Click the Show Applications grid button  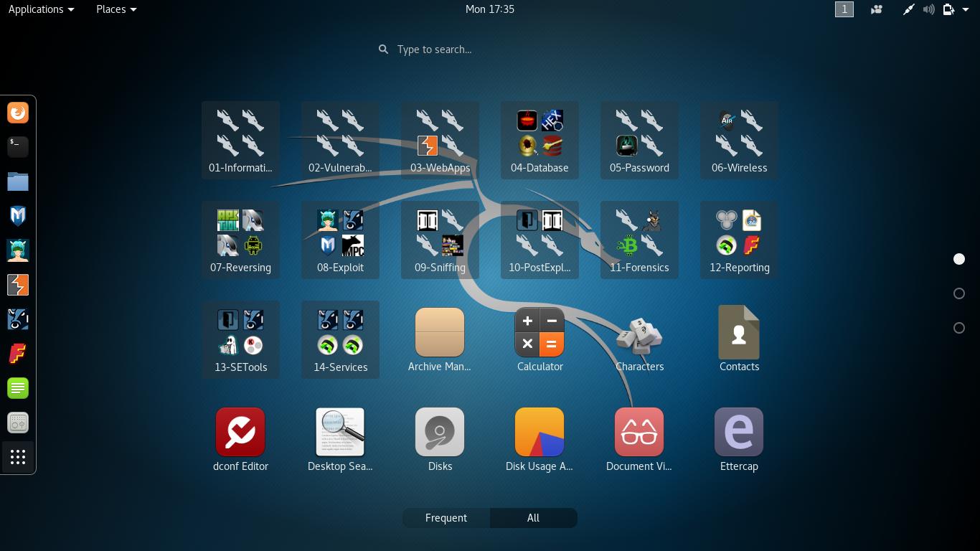(x=18, y=457)
